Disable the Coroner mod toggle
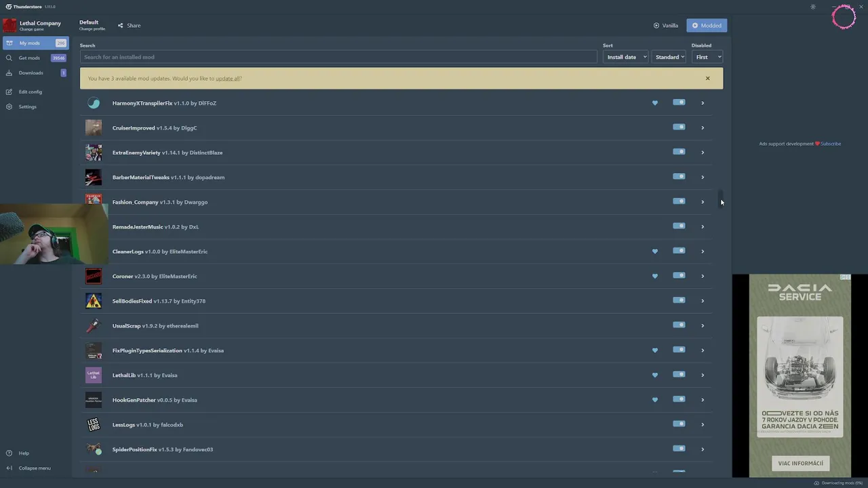Screen dimensions: 868x488 [x=679, y=275]
